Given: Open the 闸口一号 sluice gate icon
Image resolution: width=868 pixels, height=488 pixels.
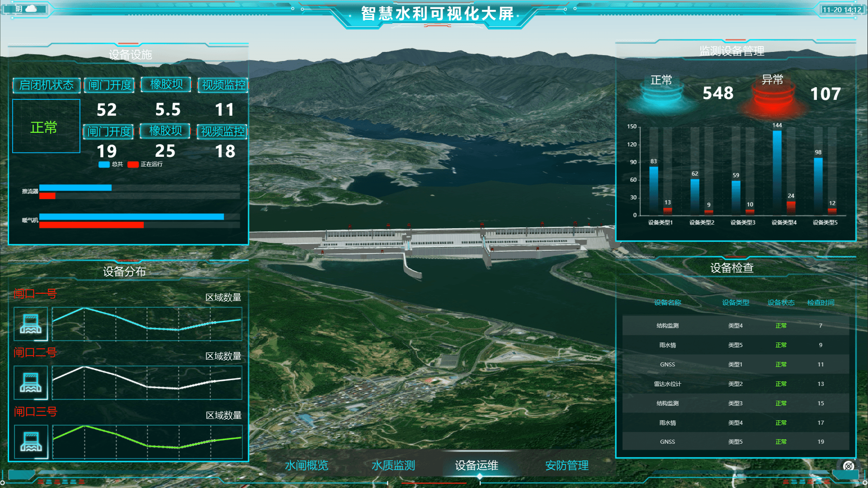Looking at the screenshot, I should click(31, 324).
